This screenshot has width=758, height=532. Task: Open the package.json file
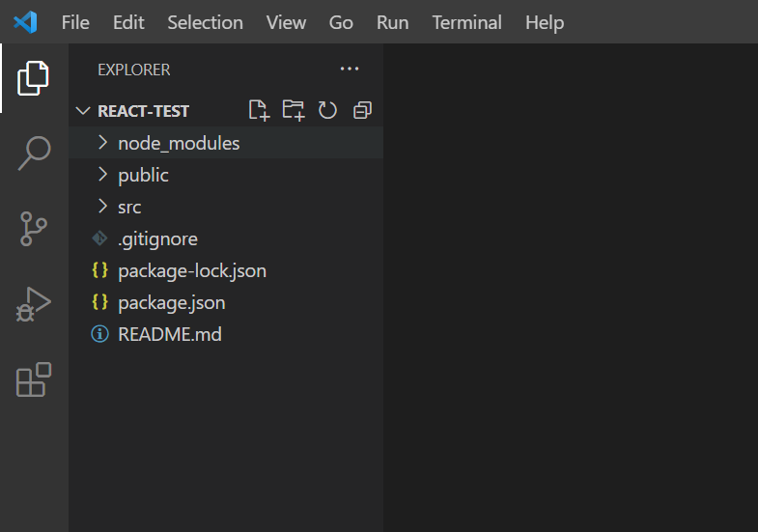point(172,302)
